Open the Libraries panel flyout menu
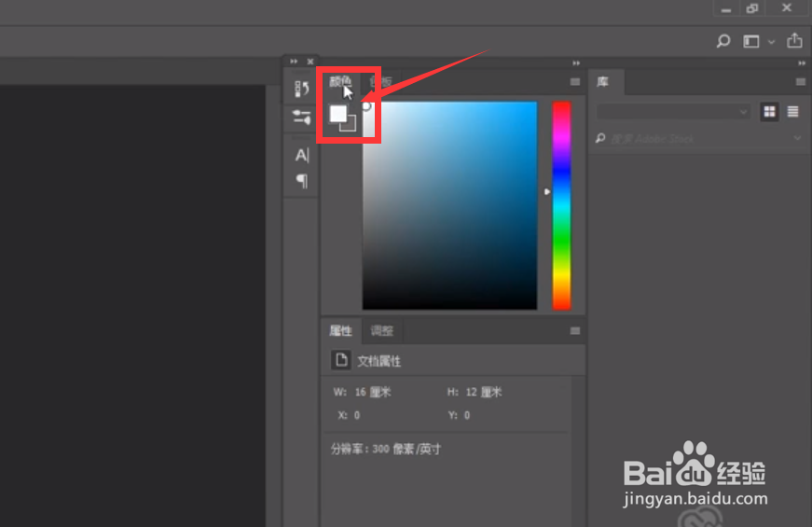 click(800, 82)
